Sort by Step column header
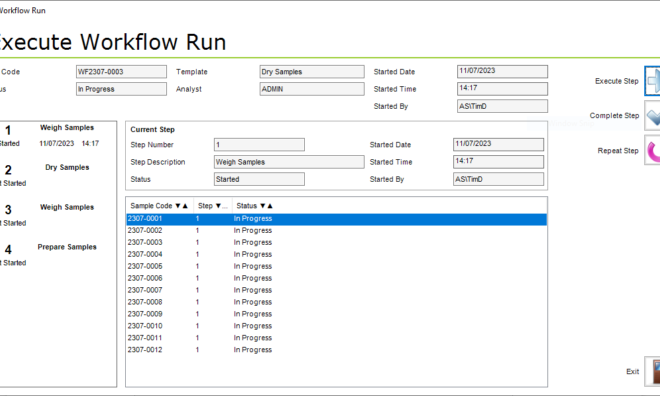Image resolution: width=660 pixels, height=396 pixels. [x=212, y=206]
